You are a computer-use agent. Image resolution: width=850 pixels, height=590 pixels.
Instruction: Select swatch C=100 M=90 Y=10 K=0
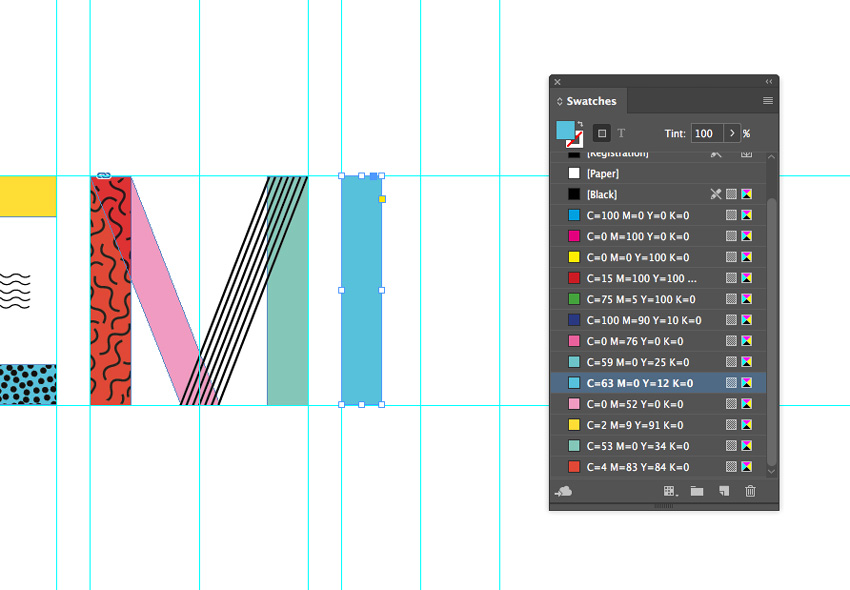pyautogui.click(x=658, y=320)
